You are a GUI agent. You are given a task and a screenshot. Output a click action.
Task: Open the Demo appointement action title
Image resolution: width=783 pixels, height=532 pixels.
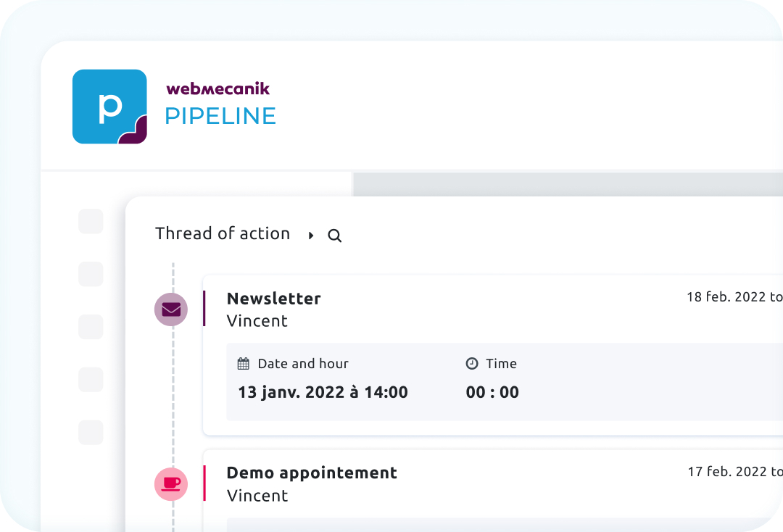pyautogui.click(x=312, y=473)
